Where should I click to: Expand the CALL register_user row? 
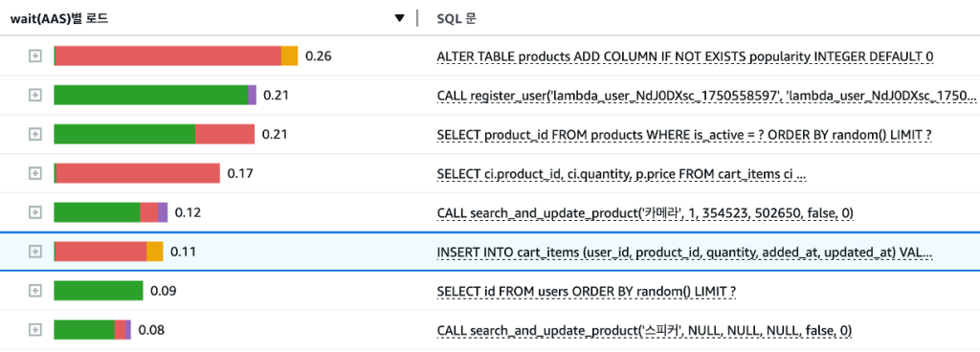(x=35, y=95)
